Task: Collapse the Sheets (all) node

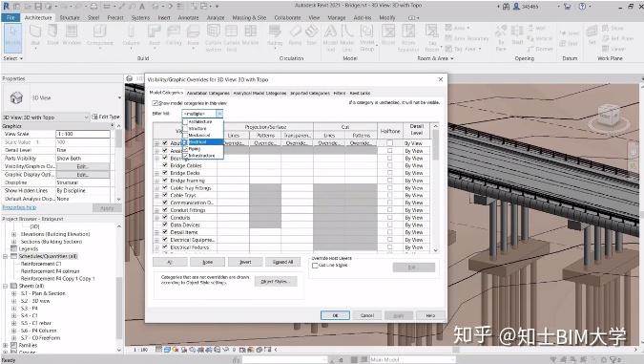Action: point(6,286)
